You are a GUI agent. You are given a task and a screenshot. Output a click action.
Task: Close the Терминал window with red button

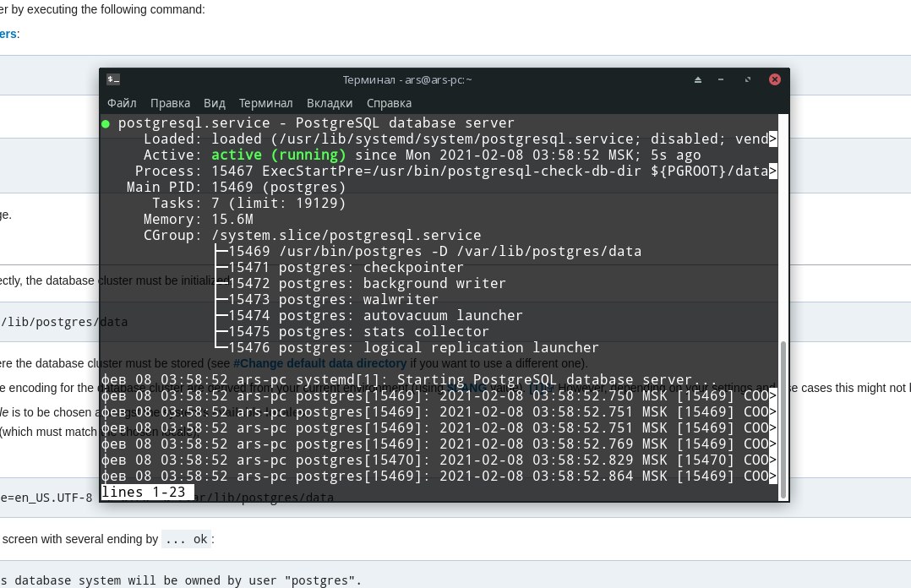point(774,79)
